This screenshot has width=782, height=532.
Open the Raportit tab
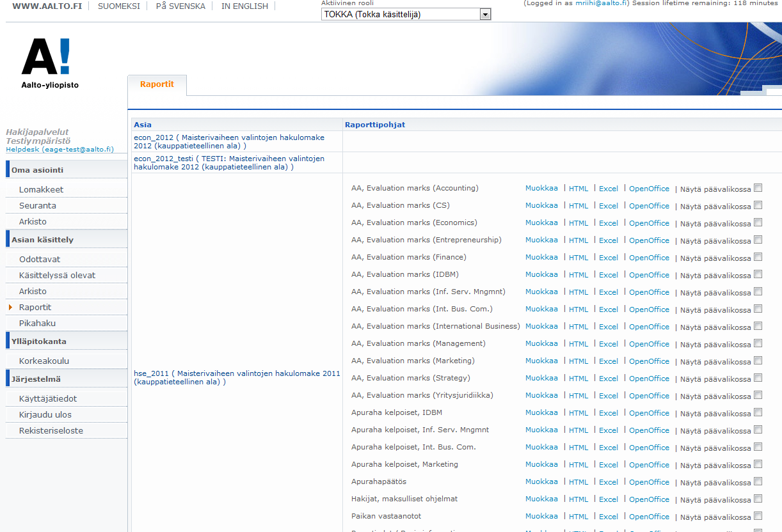pos(157,84)
